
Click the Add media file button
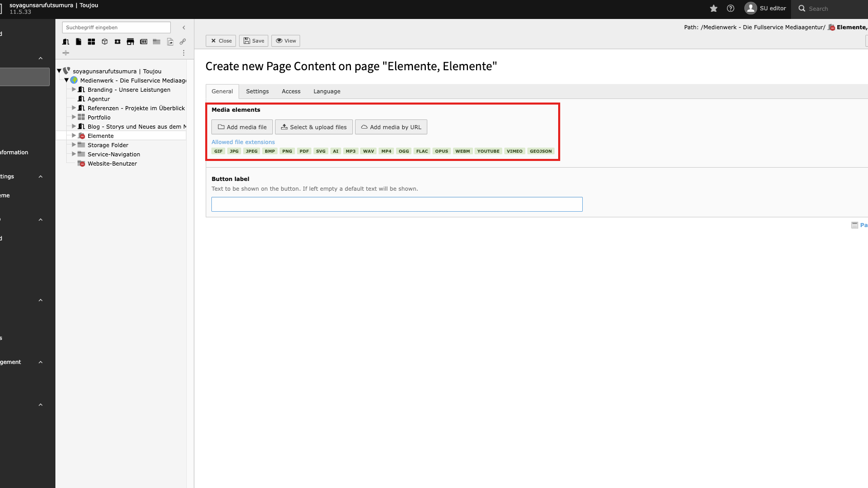(x=242, y=127)
